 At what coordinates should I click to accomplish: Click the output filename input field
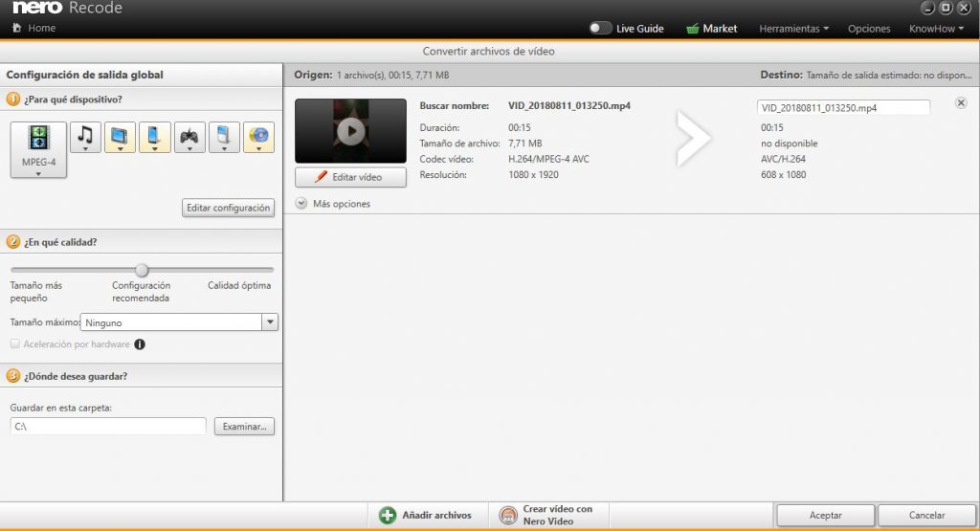[x=843, y=107]
